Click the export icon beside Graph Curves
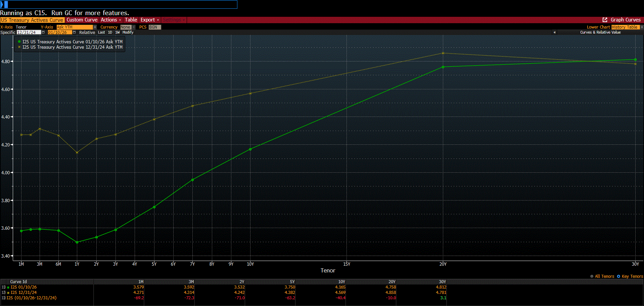 tap(605, 20)
